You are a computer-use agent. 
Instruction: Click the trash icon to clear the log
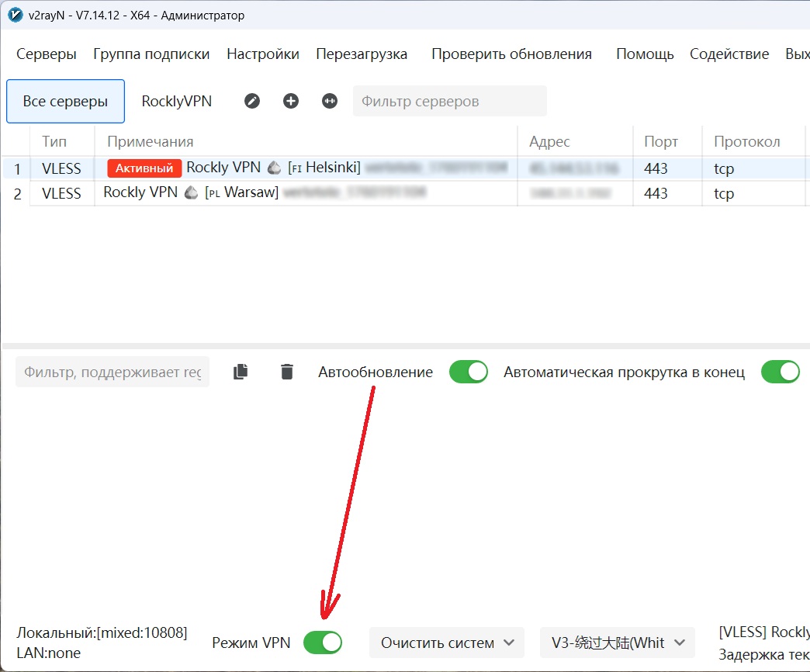tap(287, 372)
